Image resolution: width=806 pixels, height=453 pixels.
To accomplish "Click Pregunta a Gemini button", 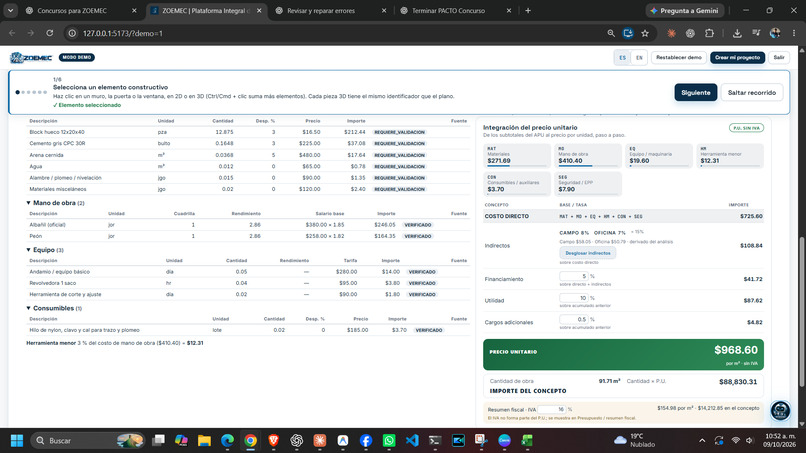I will point(684,10).
